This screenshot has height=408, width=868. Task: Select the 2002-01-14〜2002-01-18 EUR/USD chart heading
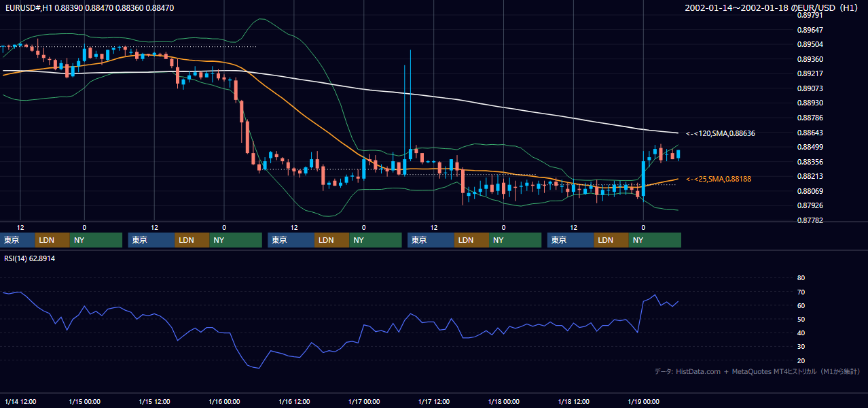(772, 8)
